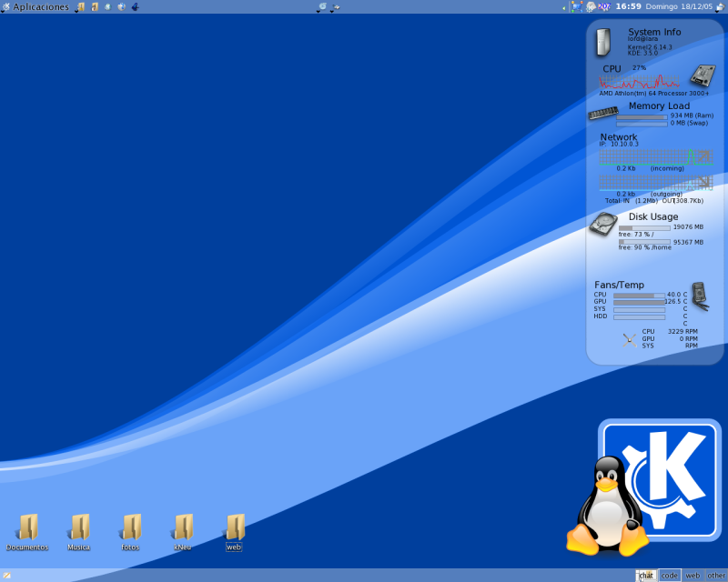Click the large KDE logo on desktop
Viewport: 728px width, 582px height.
tap(660, 480)
